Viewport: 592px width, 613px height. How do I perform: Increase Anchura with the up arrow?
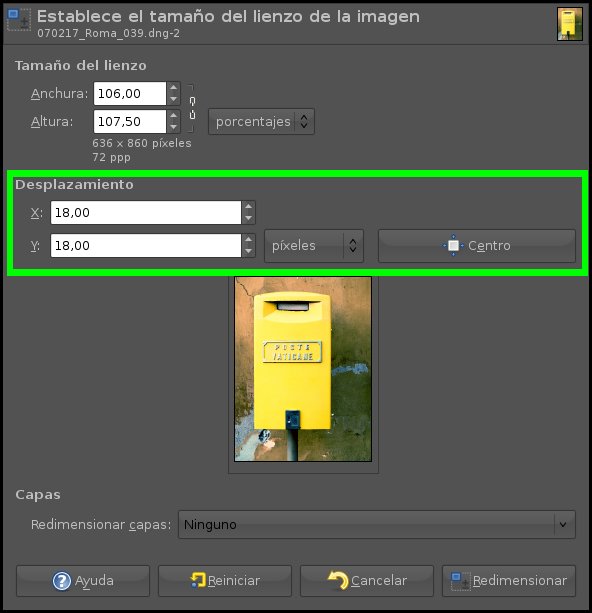point(173,88)
